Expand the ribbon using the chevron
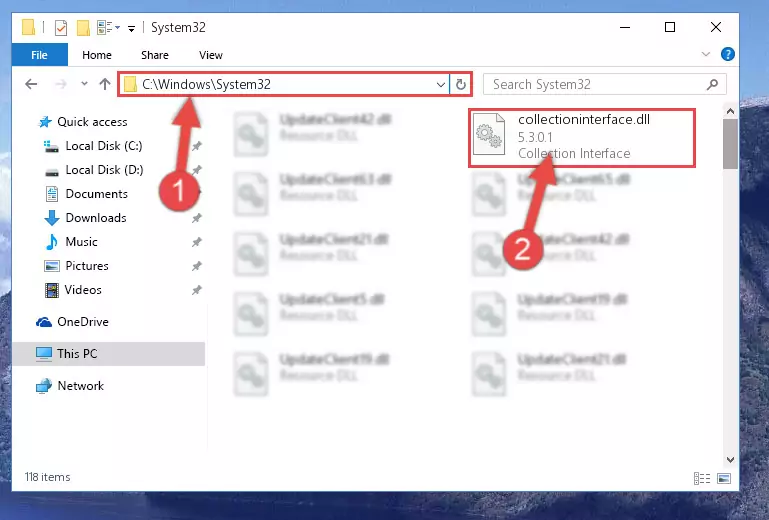769x520 pixels. [706, 54]
